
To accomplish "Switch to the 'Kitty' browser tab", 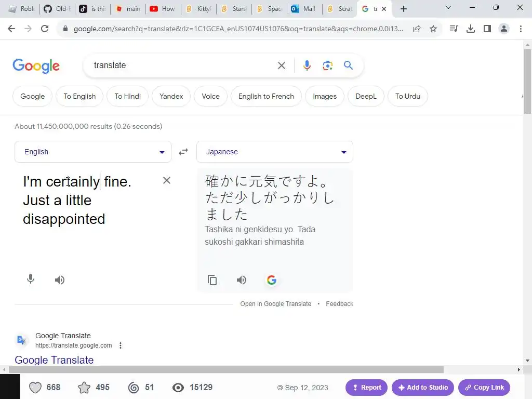I will point(198,9).
